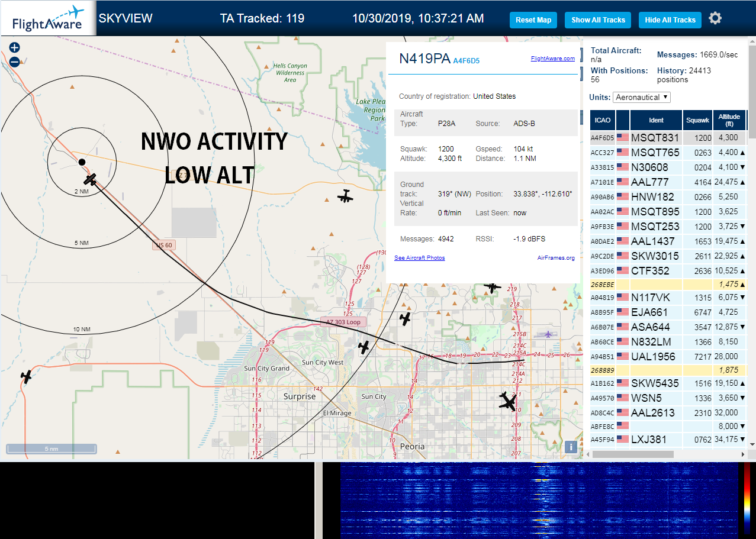
Task: Click the FlightAware logo
Action: (x=47, y=18)
